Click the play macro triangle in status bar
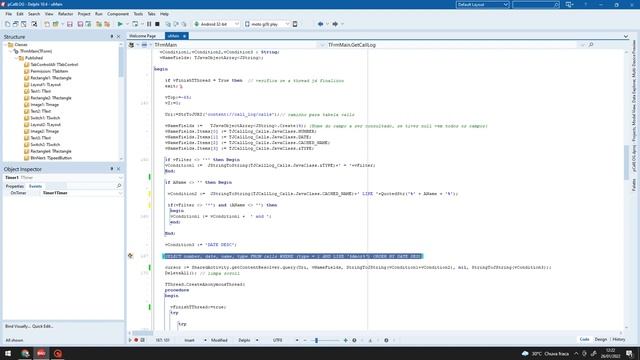Image resolution: width=640 pixels, height=360 pixels. [x=130, y=340]
